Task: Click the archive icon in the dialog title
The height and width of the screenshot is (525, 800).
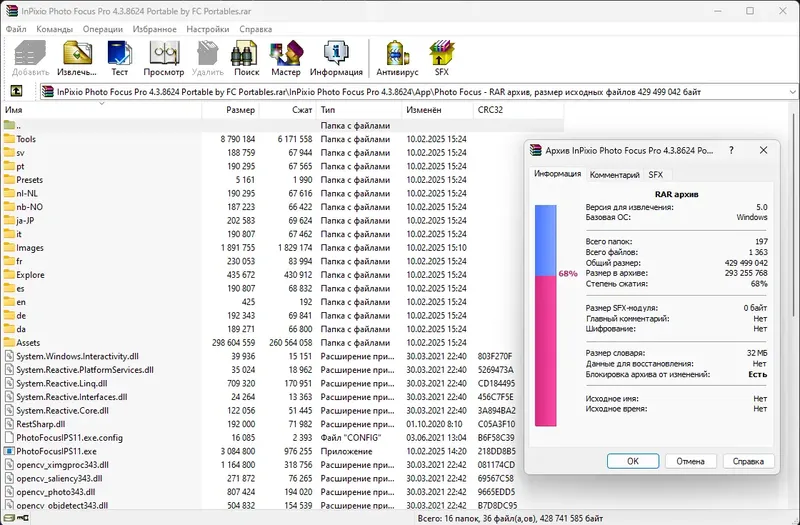Action: (536, 150)
